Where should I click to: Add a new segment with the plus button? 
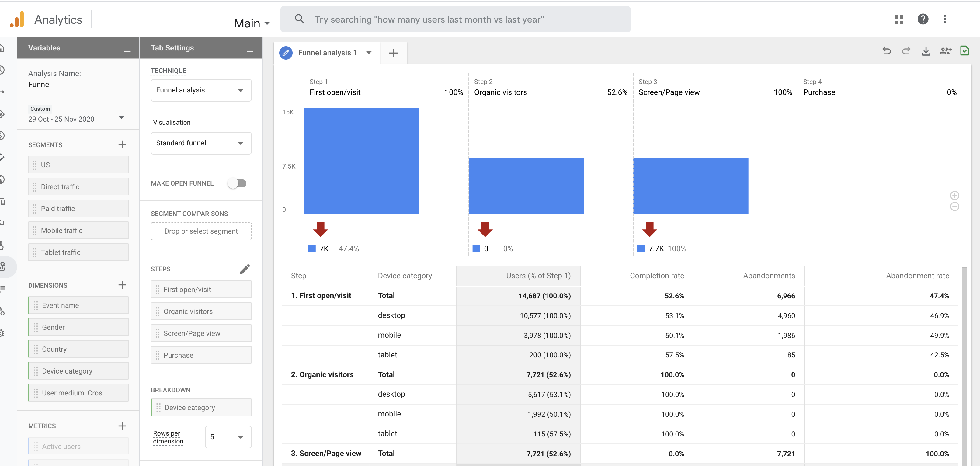click(122, 144)
